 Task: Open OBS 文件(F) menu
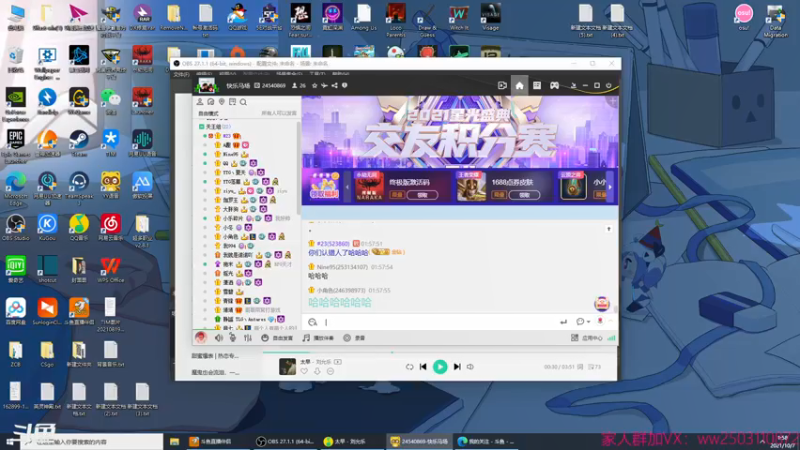tap(181, 74)
